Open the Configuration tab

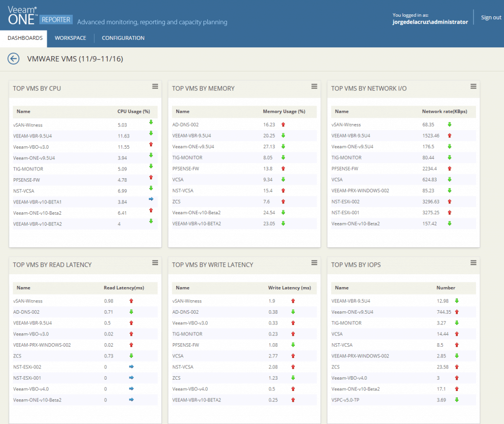[123, 38]
